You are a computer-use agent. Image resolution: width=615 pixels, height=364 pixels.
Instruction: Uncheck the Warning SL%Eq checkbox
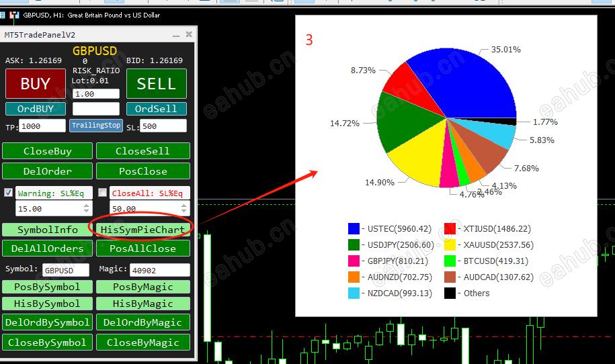click(x=8, y=192)
